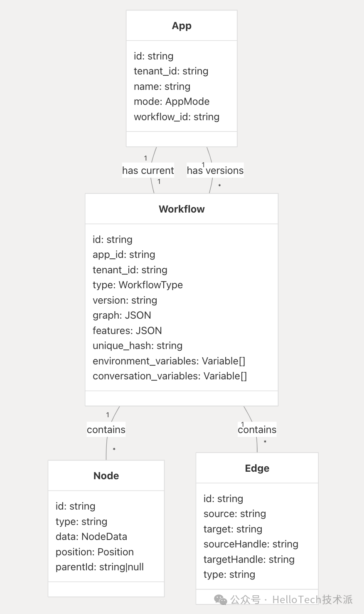Click 'parentId: string|null' in Node
Image resolution: width=364 pixels, height=614 pixels.
(x=99, y=567)
